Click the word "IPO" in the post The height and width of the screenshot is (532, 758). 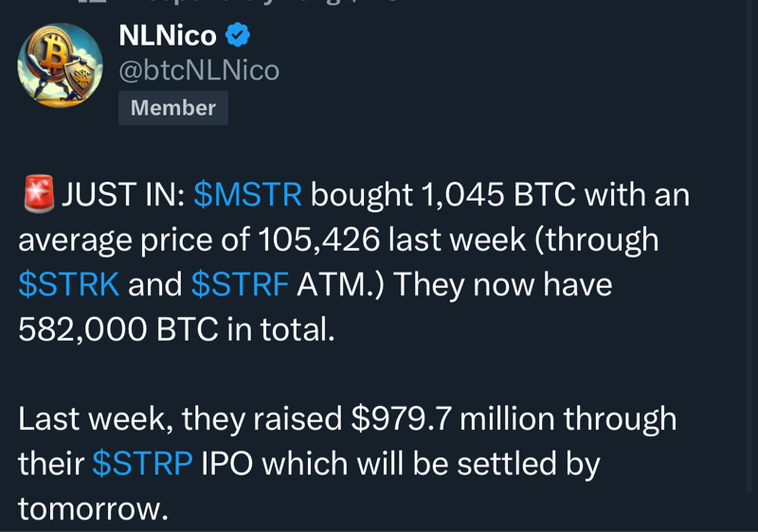click(x=226, y=463)
